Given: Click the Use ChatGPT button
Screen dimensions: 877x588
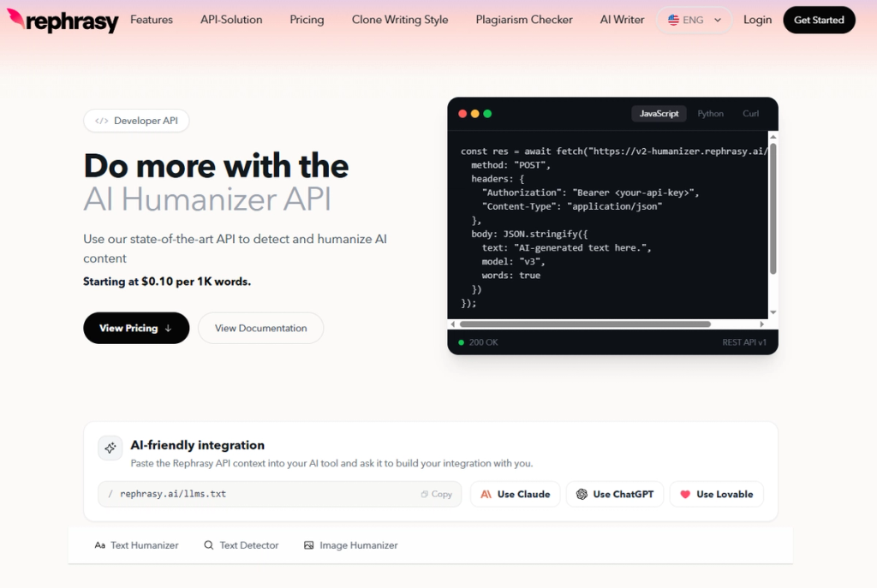Looking at the screenshot, I should click(x=615, y=494).
